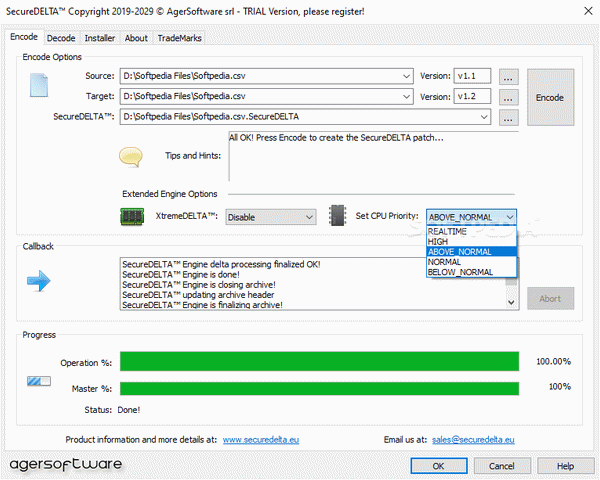
Task: Click the Operation % progress bar
Action: tap(320, 362)
